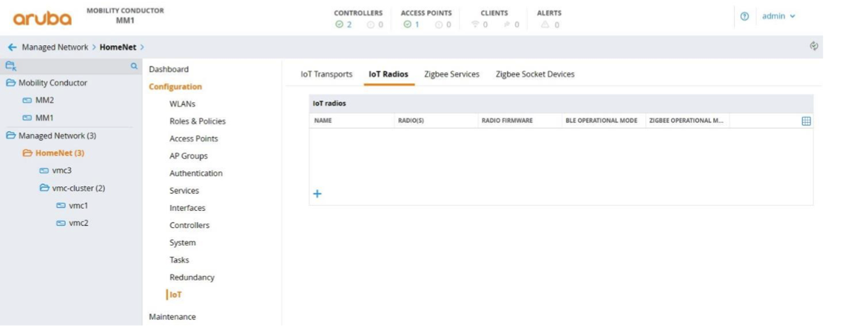868x327 pixels.
Task: Click the plus icon to add IoT radio
Action: click(x=317, y=194)
